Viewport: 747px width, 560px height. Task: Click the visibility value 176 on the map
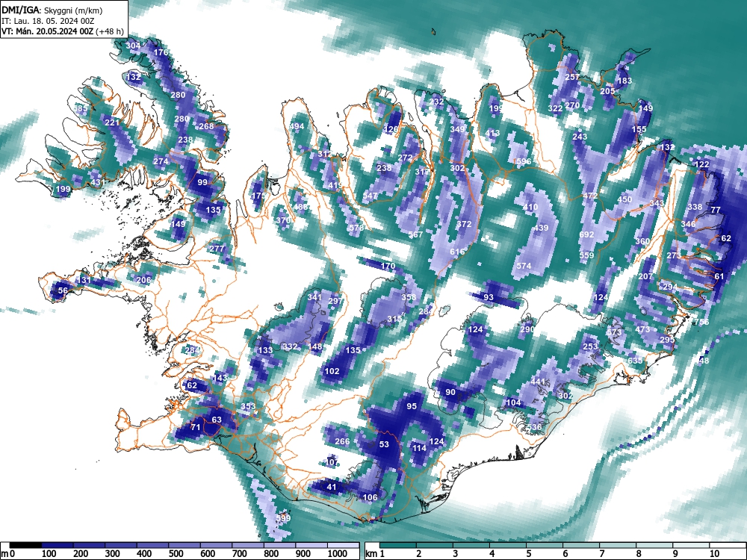(x=161, y=52)
